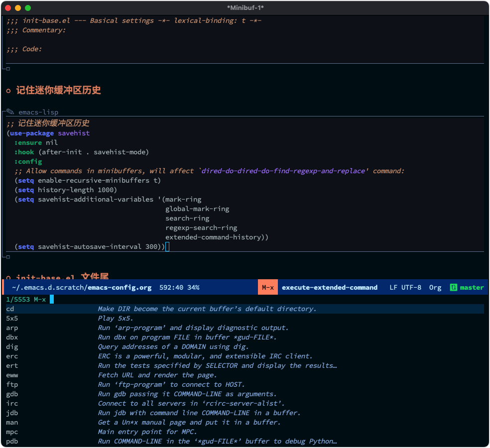Click global-mark-ring list entry
Screen dimensions: 490x448
(x=197, y=209)
